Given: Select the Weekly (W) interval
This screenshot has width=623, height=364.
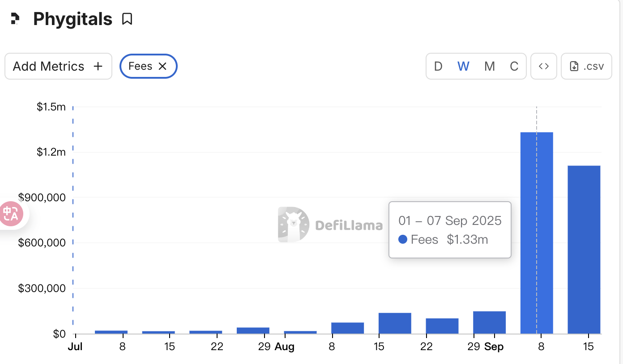Looking at the screenshot, I should point(463,66).
